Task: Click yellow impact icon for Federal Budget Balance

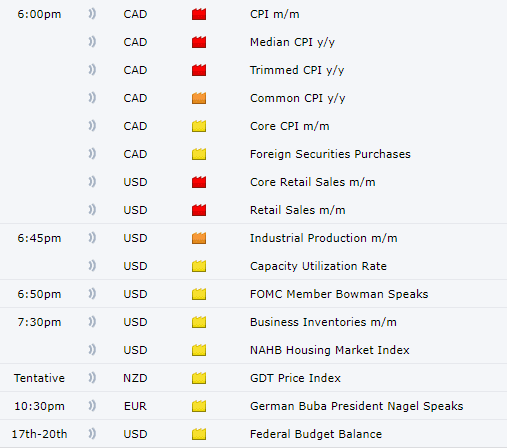Action: point(199,434)
